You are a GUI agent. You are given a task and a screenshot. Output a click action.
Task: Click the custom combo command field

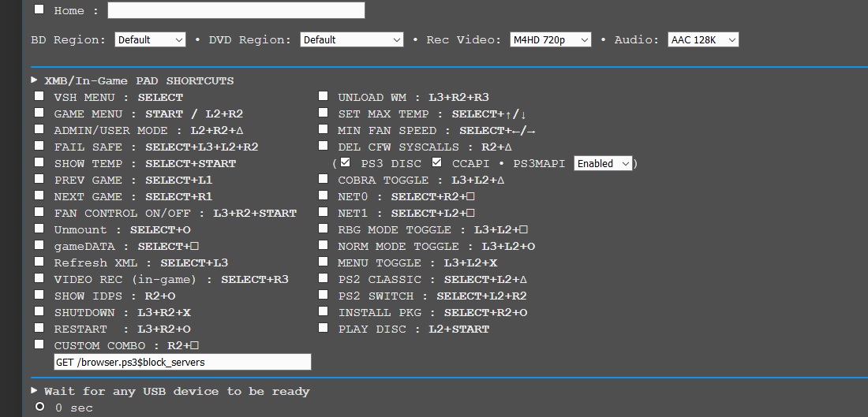182,363
